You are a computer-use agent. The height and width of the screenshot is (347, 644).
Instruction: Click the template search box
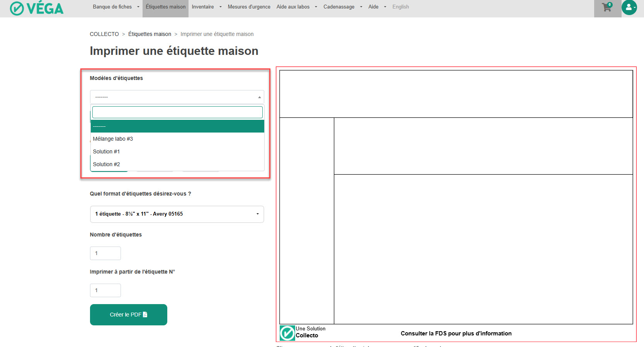177,112
